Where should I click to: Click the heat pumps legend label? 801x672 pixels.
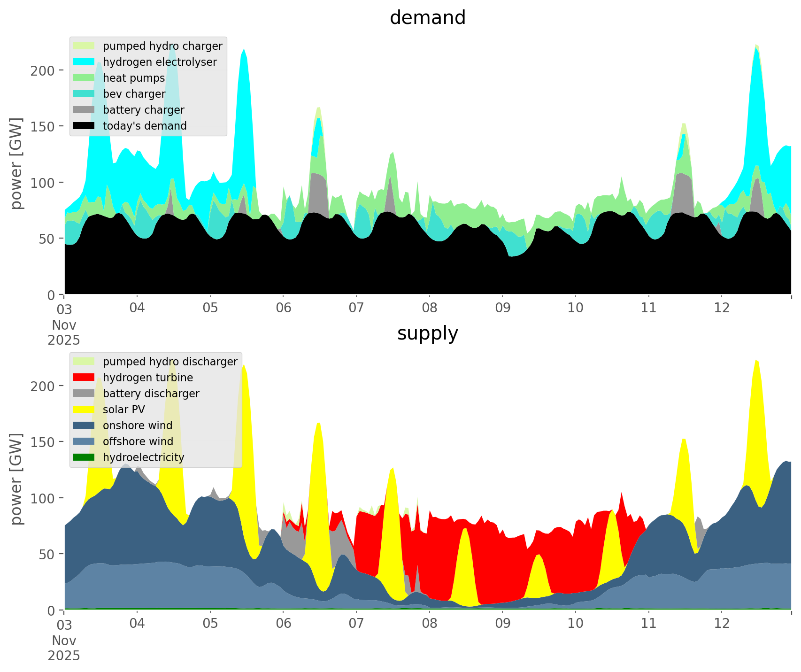click(x=134, y=78)
